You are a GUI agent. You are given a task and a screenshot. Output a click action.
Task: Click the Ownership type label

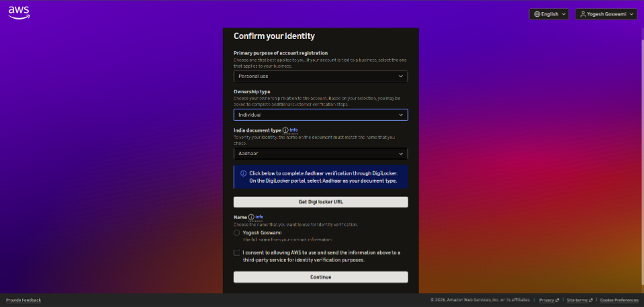coord(252,91)
